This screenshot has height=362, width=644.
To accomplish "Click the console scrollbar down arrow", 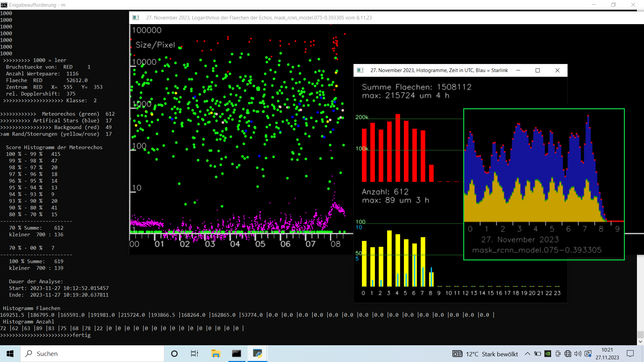I will (x=640, y=342).
